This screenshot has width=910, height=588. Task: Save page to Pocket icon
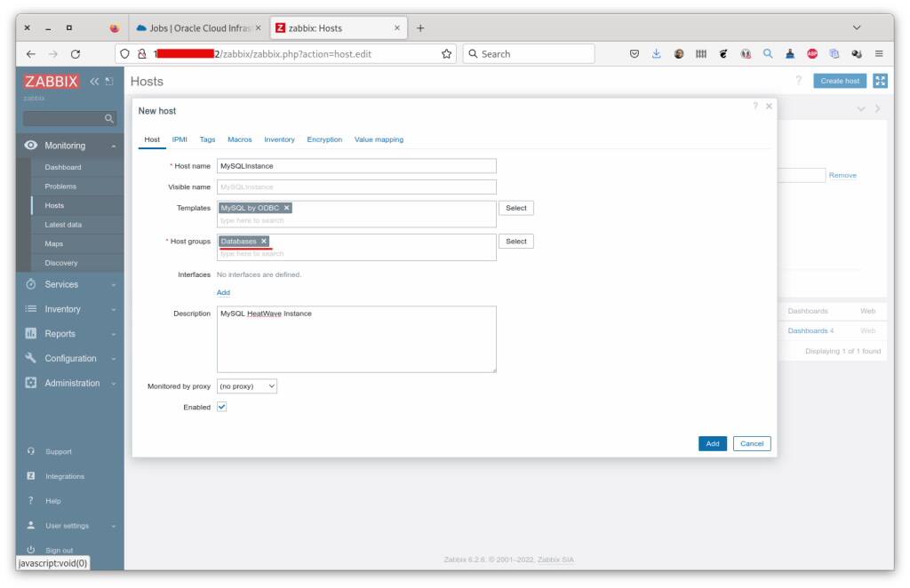(x=635, y=54)
